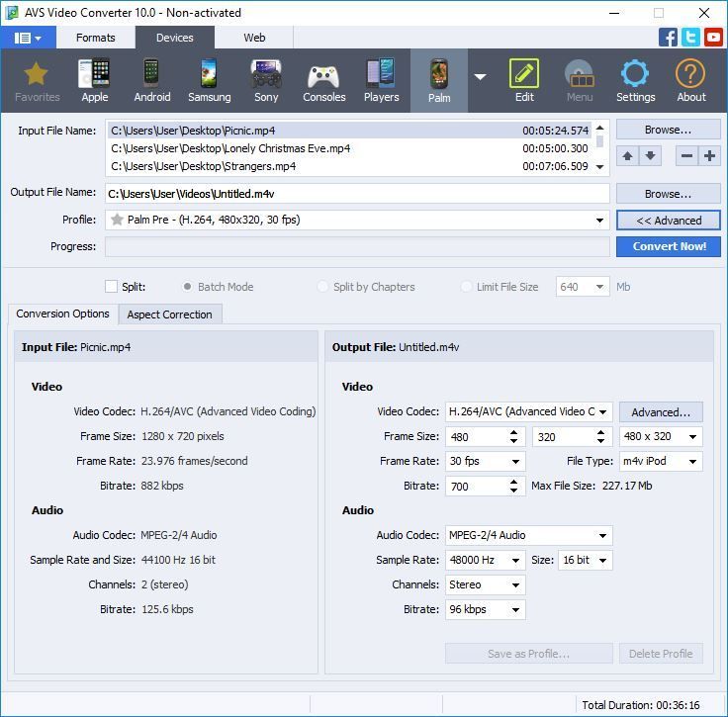The image size is (728, 717).
Task: Select the Android devices icon
Action: pos(151,81)
